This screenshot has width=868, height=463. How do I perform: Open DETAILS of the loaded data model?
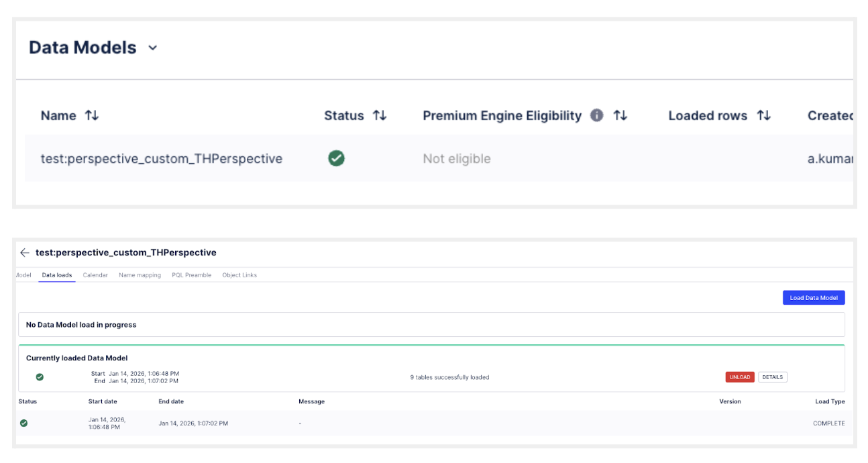[x=772, y=377]
